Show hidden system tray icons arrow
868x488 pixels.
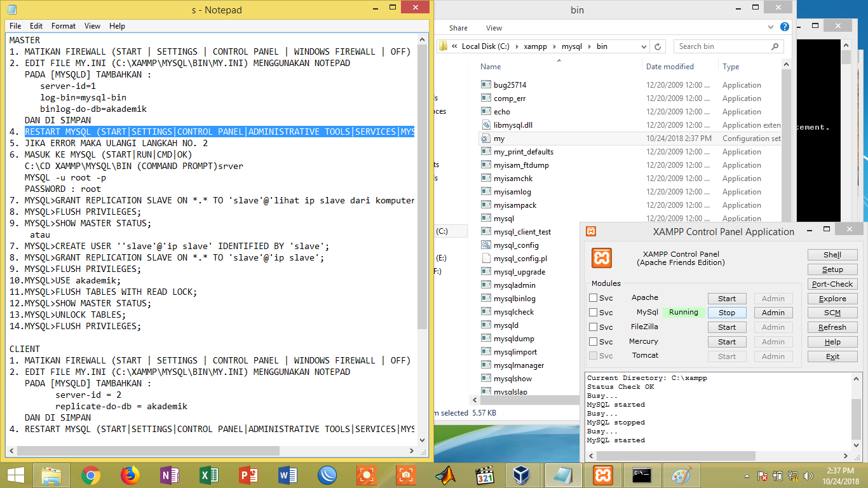[x=746, y=475]
